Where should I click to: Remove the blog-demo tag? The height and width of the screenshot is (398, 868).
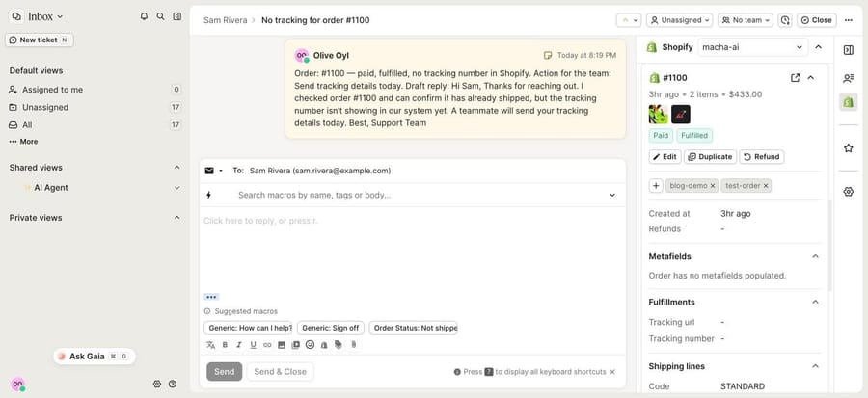click(713, 186)
